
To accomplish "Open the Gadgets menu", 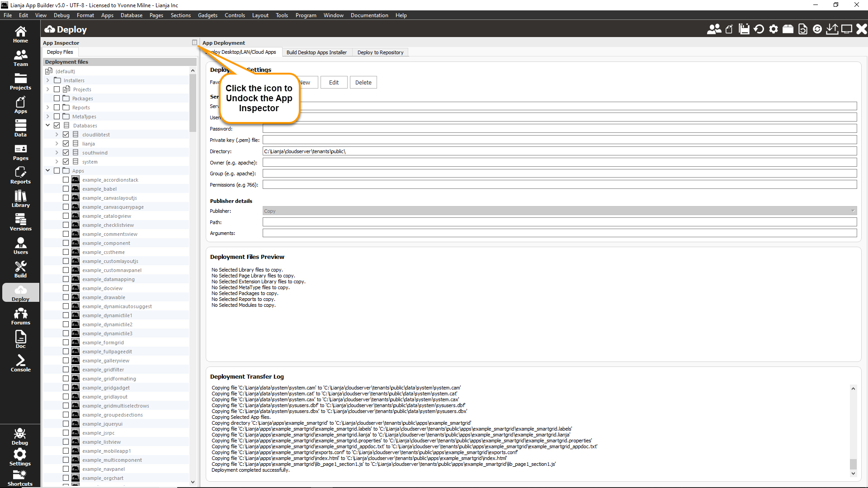I will [x=208, y=15].
